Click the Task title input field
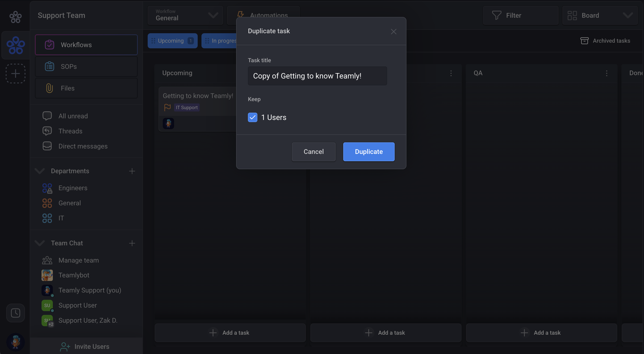 (317, 76)
